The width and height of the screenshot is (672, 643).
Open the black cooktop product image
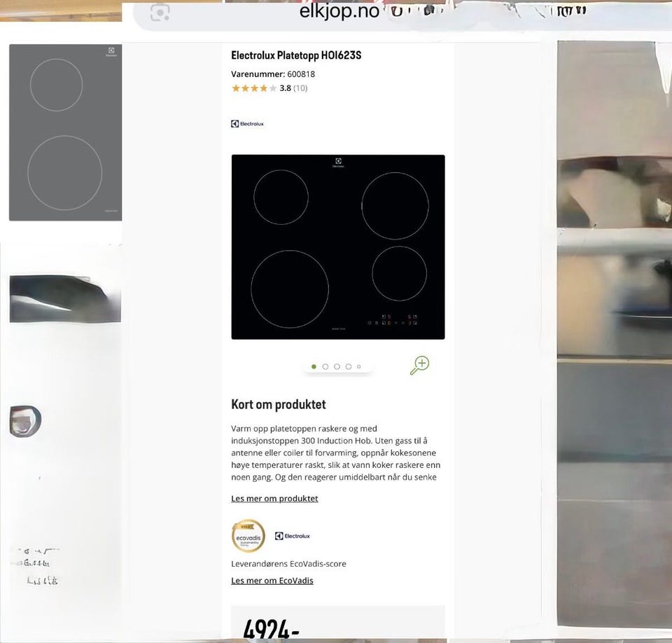338,247
